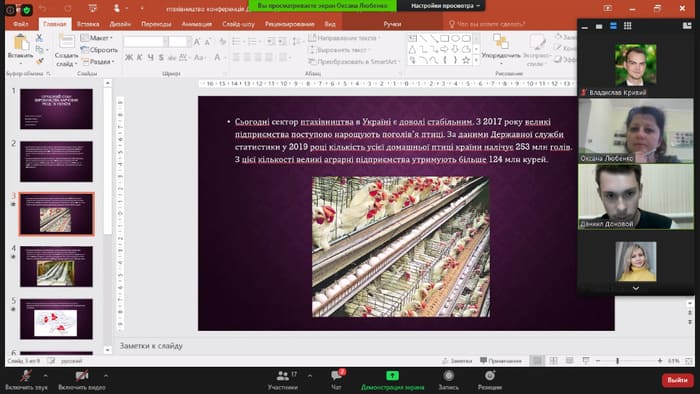Click Сбросить reset slide button
Image resolution: width=700 pixels, height=394 pixels.
point(100,50)
